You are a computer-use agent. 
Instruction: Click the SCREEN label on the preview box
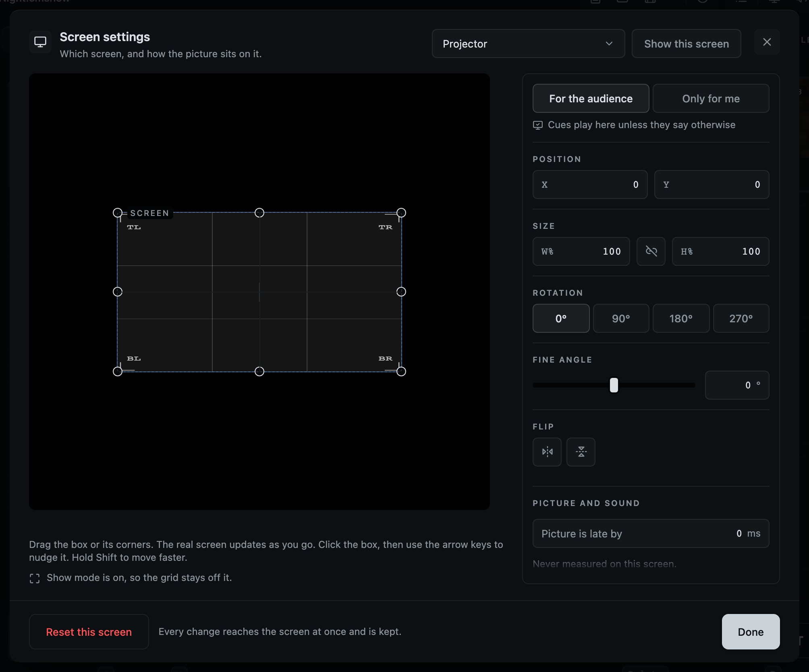(x=149, y=213)
